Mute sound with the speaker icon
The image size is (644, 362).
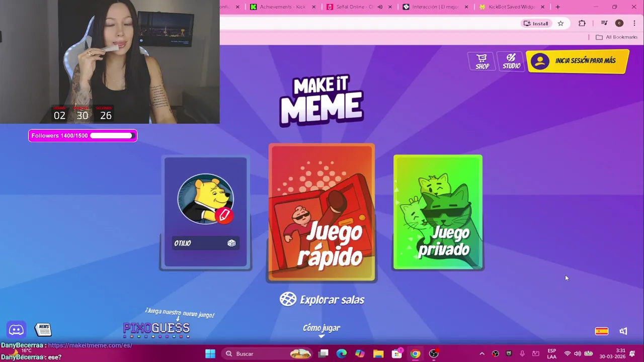(623, 331)
